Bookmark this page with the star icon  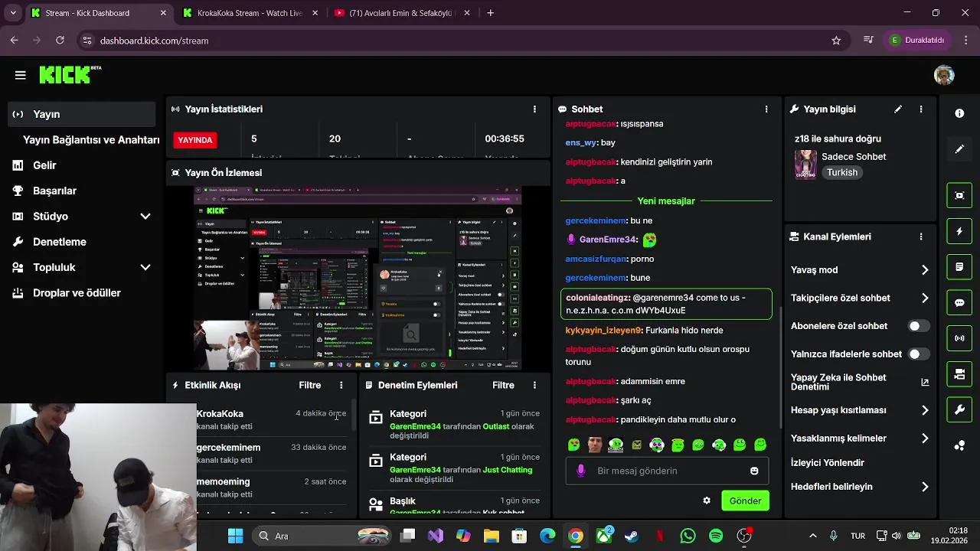[x=836, y=41]
